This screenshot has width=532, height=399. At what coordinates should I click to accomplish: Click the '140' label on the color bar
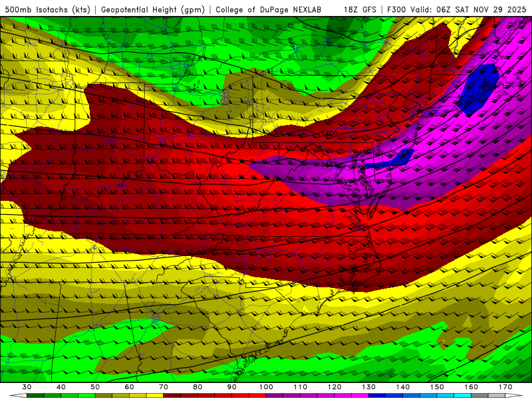(x=403, y=387)
